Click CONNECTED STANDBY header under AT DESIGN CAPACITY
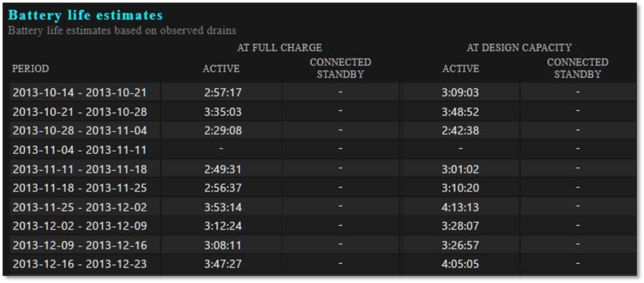This screenshot has width=644, height=283. 577,68
